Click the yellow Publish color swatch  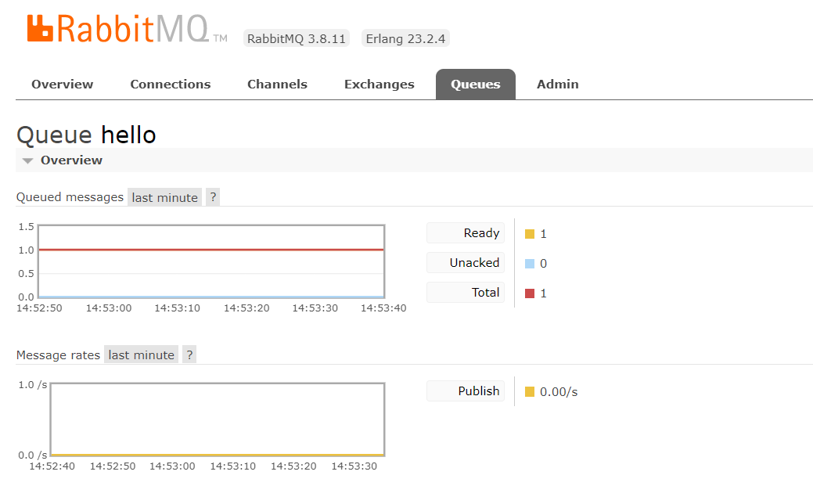coord(530,391)
